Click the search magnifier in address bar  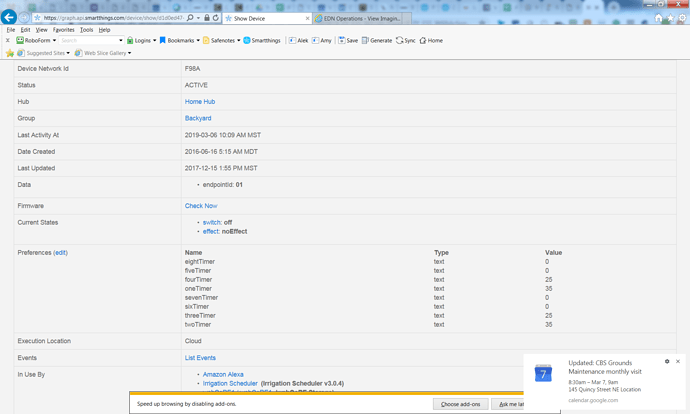(190, 18)
